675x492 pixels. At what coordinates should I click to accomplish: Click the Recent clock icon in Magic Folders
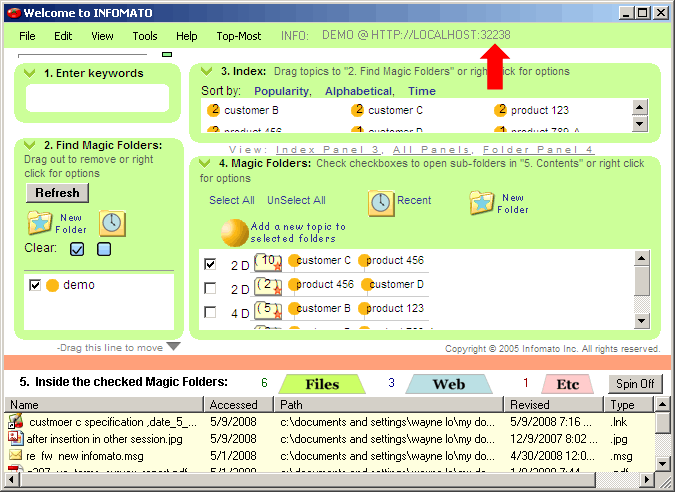(381, 202)
